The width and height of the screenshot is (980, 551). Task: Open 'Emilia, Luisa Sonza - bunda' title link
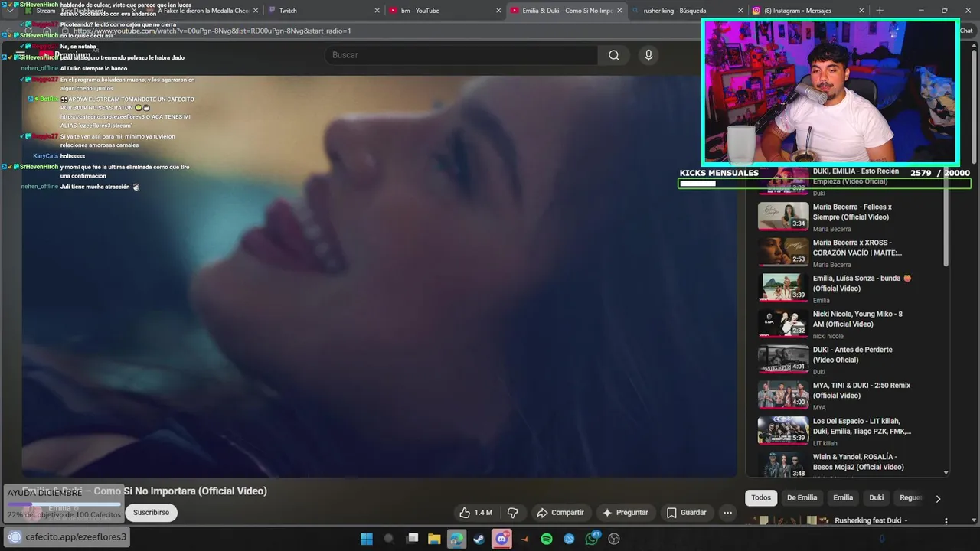861,283
